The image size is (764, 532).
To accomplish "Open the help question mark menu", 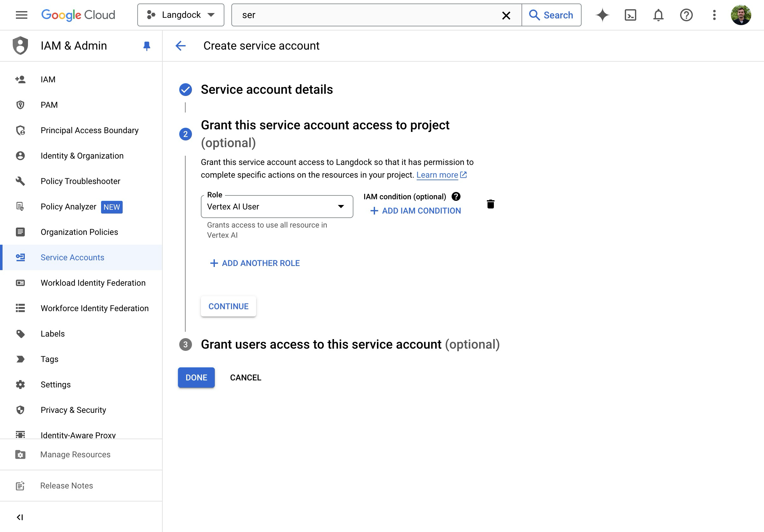I will click(x=686, y=15).
